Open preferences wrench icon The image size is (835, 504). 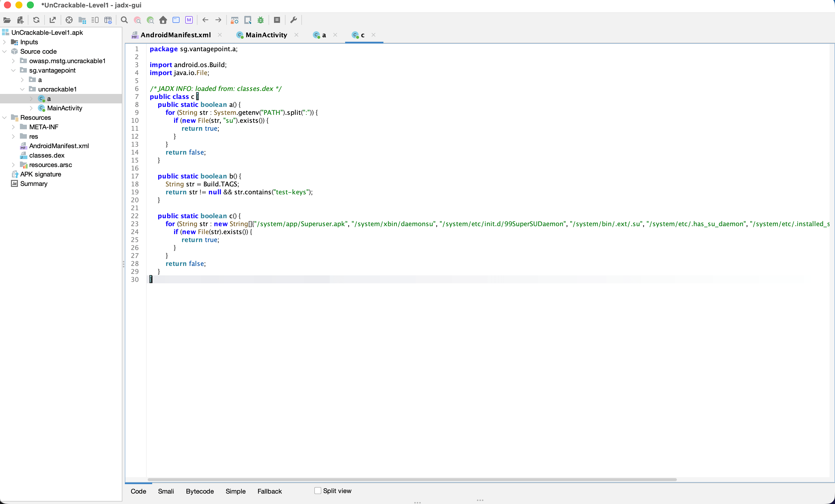293,20
